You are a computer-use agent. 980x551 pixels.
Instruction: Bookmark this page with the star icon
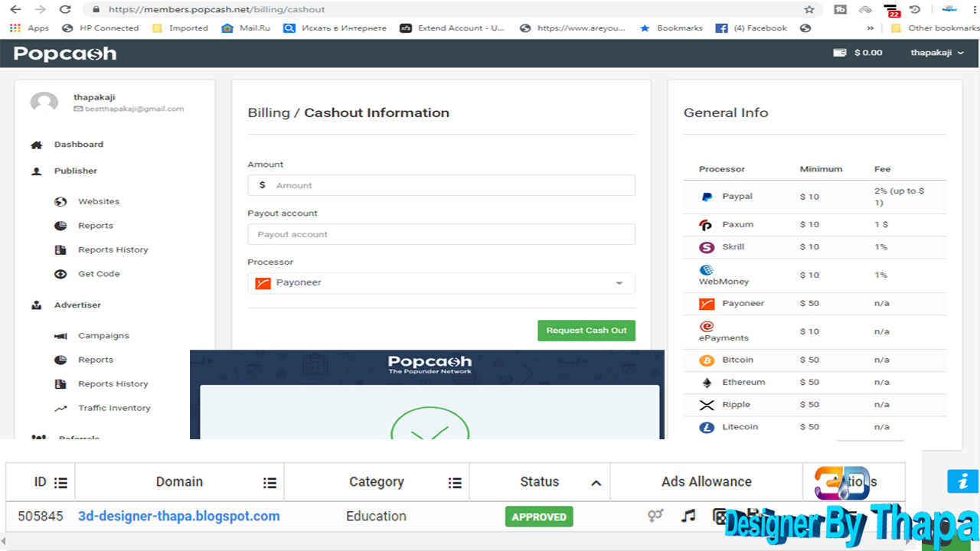click(x=809, y=10)
